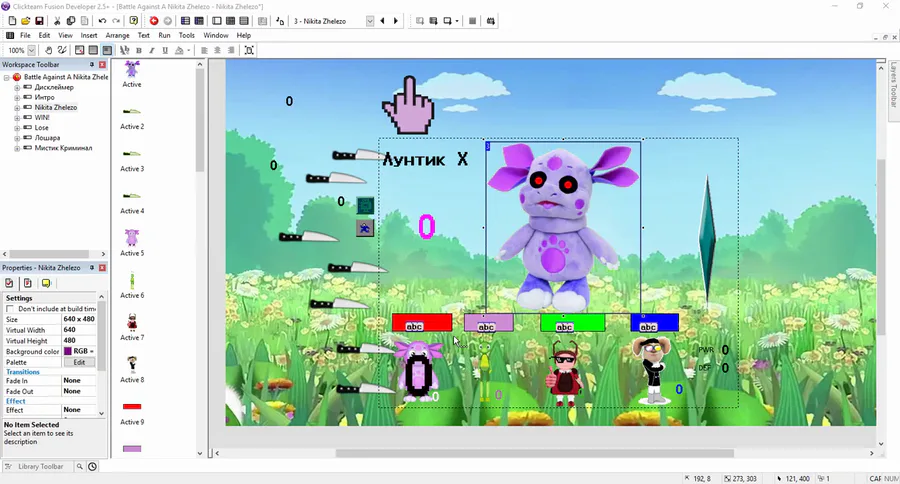This screenshot has width=900, height=484.
Task: Open the Run menu
Action: (x=164, y=35)
